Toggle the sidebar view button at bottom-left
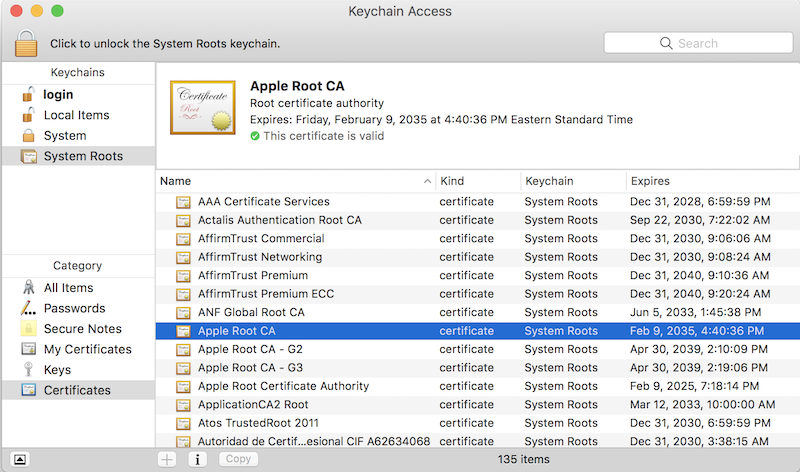 21,459
